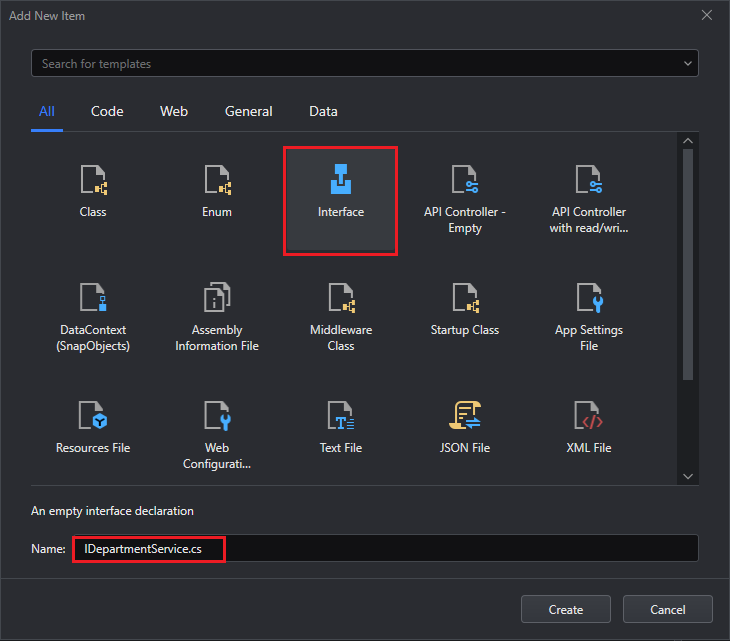This screenshot has height=641, width=730.
Task: Switch to the Data tab
Action: click(x=323, y=112)
